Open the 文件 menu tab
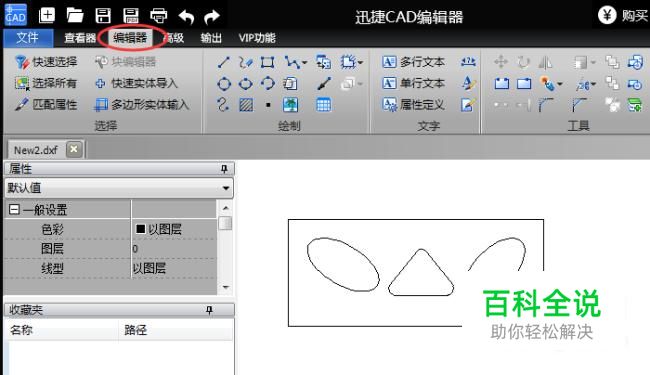650x375 pixels. 28,38
